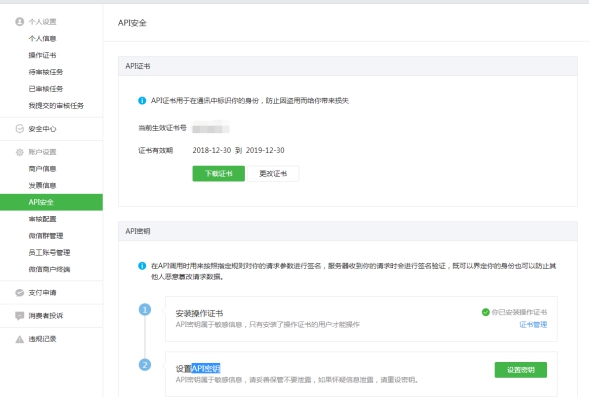Click the 安全中心 shield icon
The width and height of the screenshot is (589, 398).
20,129
